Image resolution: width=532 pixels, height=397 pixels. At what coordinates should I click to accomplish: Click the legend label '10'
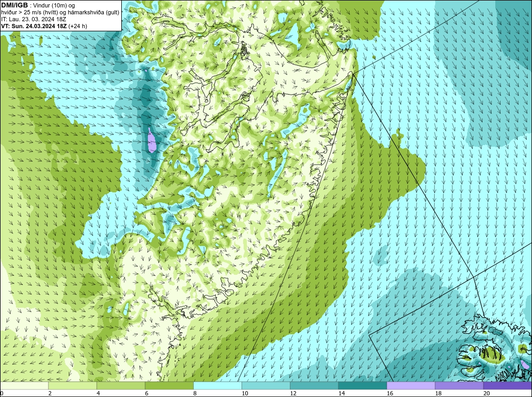coord(245,393)
